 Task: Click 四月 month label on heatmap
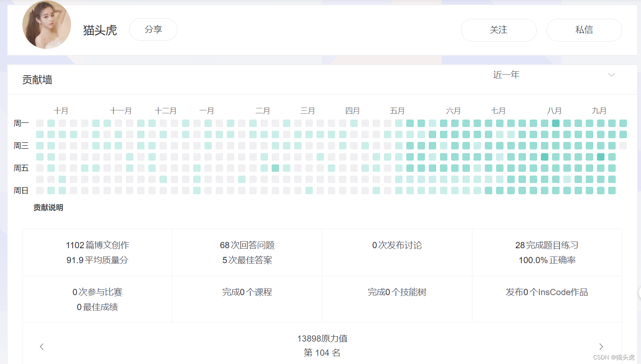(353, 111)
